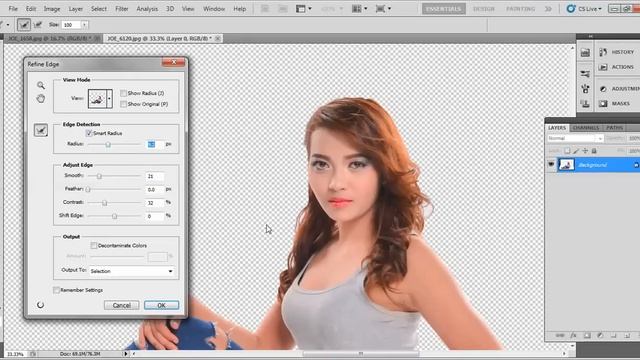Image resolution: width=640 pixels, height=360 pixels.
Task: Click the Lock transparent pixels icon
Action: click(x=567, y=151)
